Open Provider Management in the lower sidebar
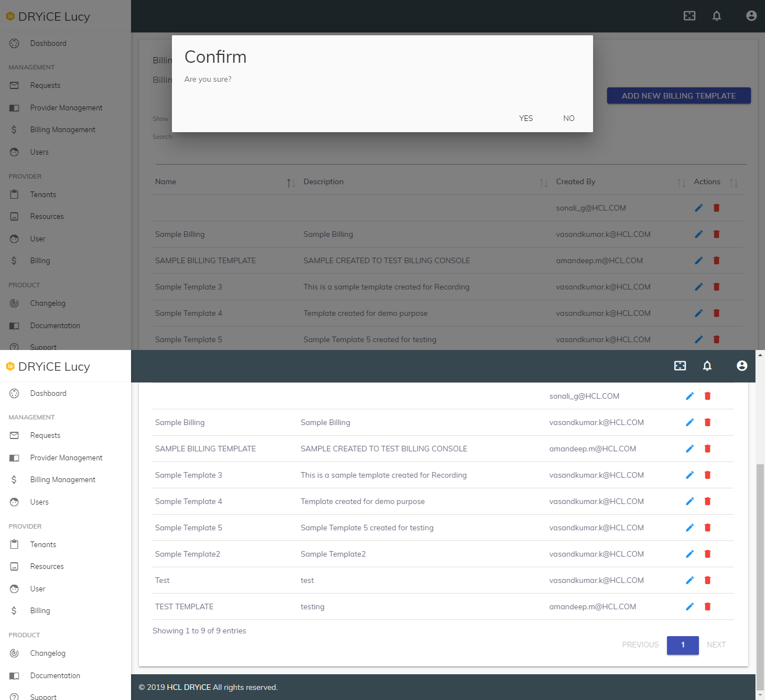 pos(66,458)
